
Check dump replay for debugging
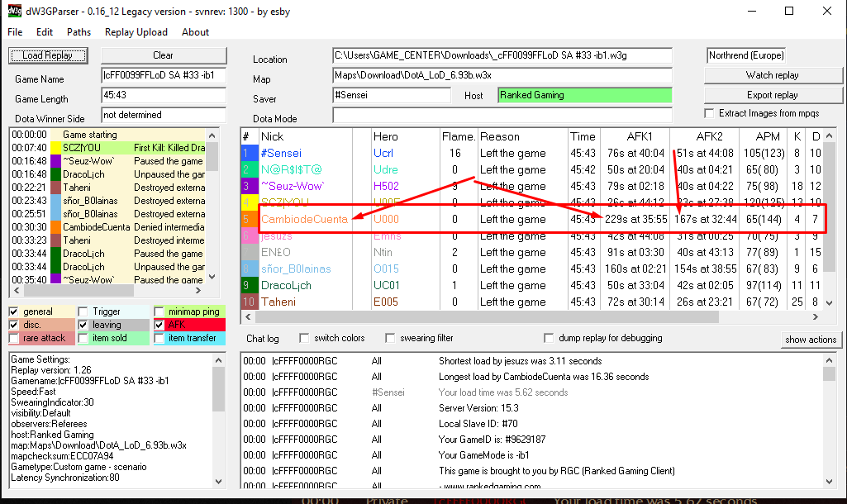click(549, 338)
